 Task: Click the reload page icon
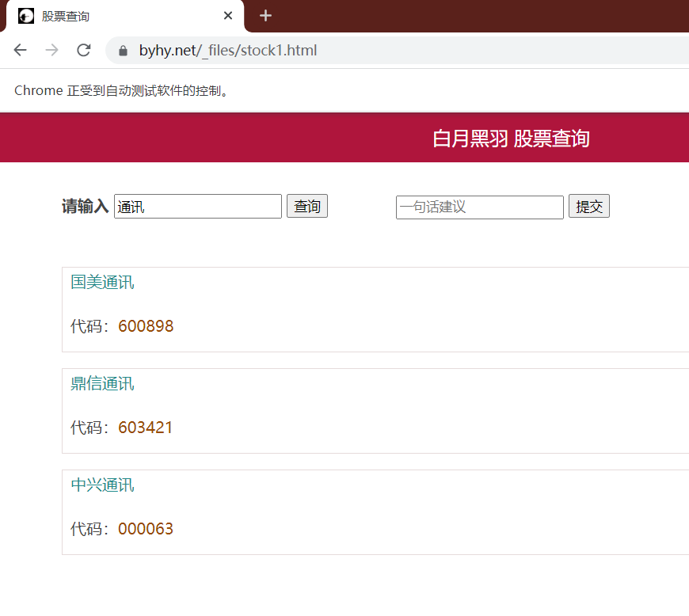click(x=83, y=49)
